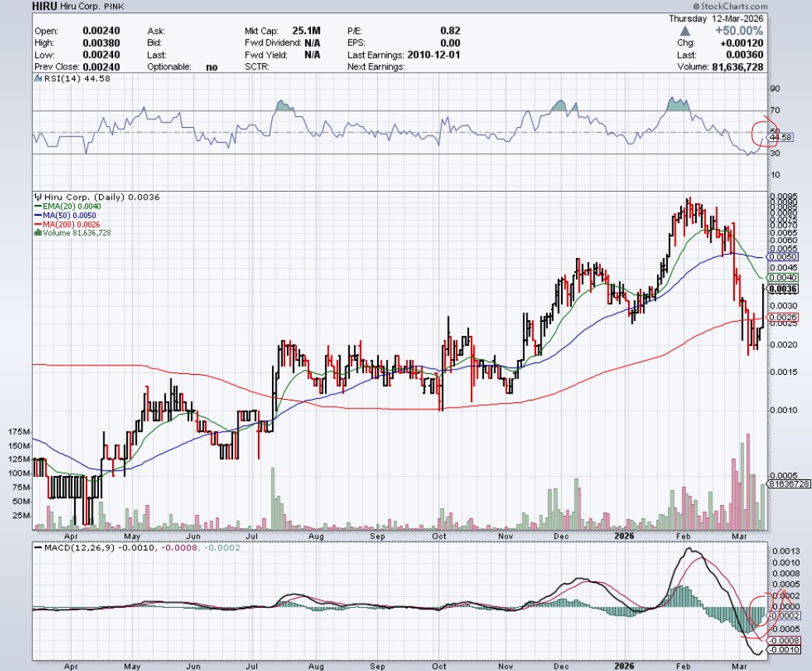
Task: Click the Feb label on MACD bottom axis
Action: (x=683, y=666)
